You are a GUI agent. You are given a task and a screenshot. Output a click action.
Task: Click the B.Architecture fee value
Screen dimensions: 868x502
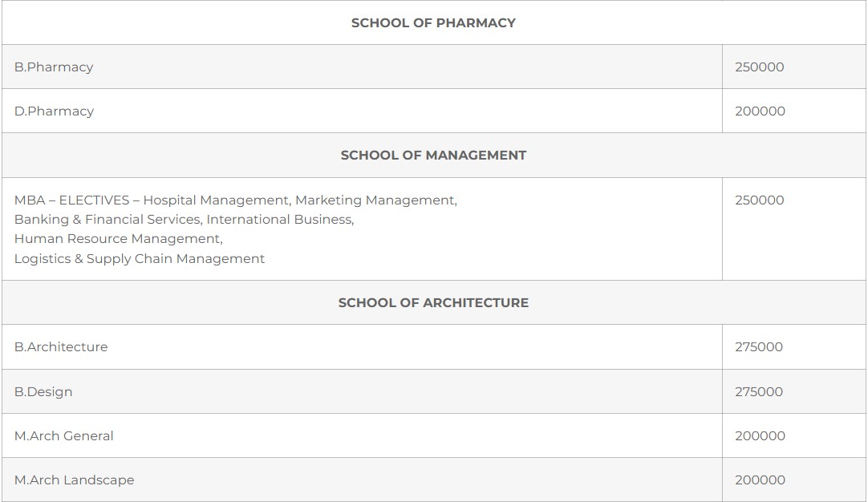pos(759,347)
